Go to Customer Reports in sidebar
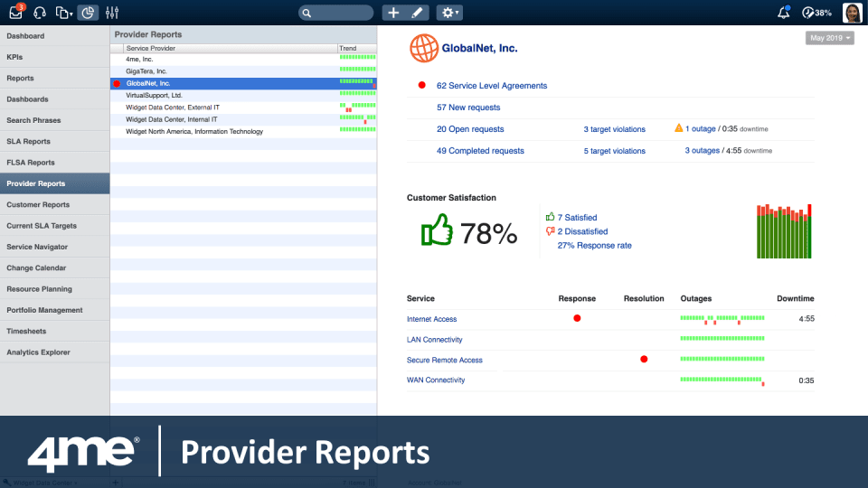The width and height of the screenshot is (868, 488). point(38,205)
